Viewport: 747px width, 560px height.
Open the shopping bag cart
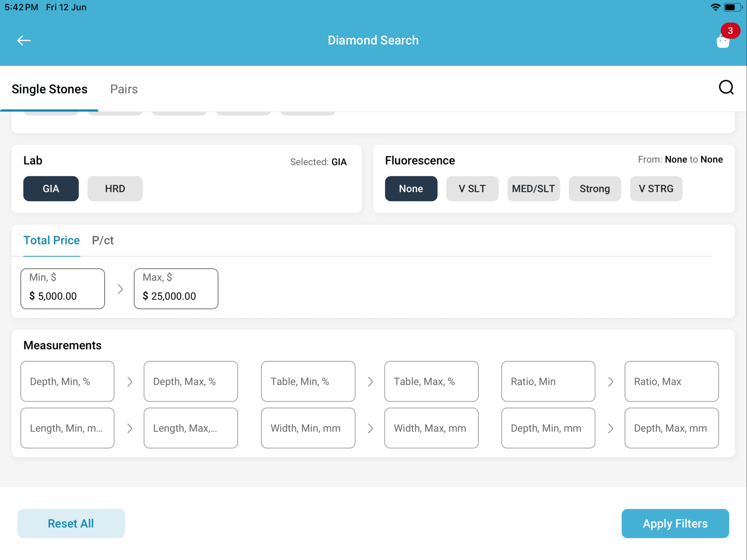tap(723, 42)
